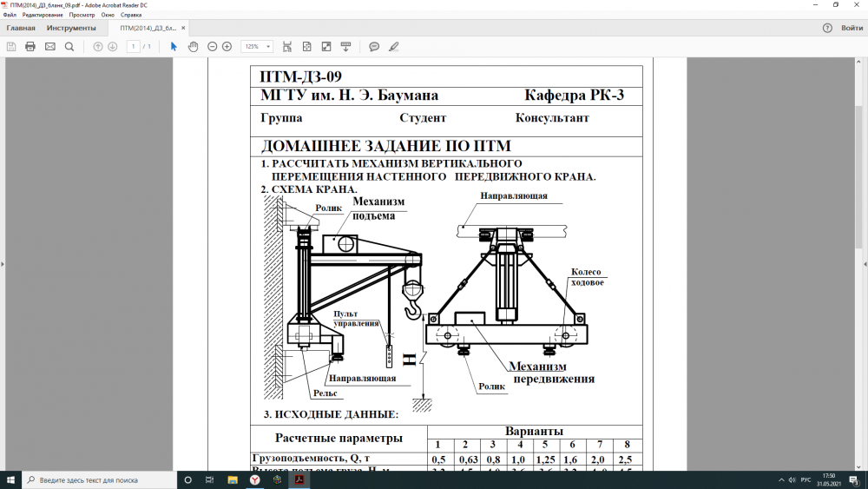The image size is (868, 489).
Task: Go to next page arrow
Action: click(x=112, y=47)
